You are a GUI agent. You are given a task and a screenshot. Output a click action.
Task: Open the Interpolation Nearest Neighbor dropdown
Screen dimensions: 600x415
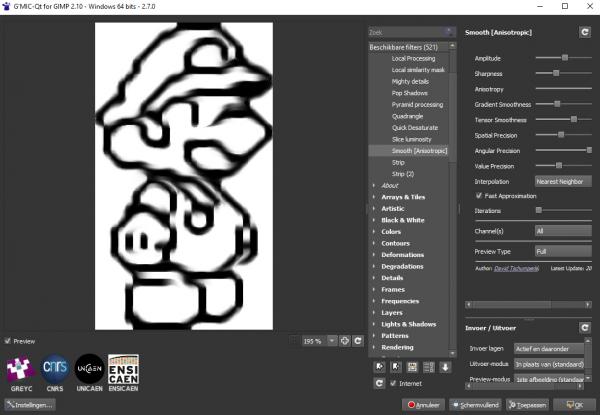pos(563,182)
